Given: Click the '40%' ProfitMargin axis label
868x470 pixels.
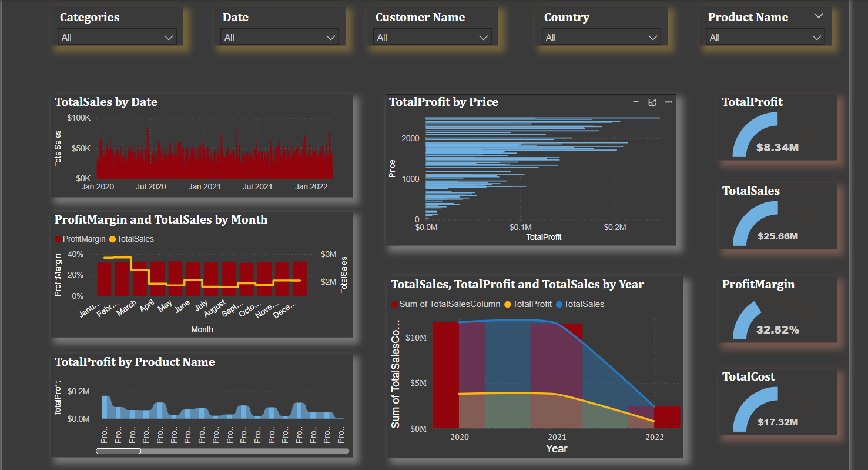Looking at the screenshot, I should (76, 255).
